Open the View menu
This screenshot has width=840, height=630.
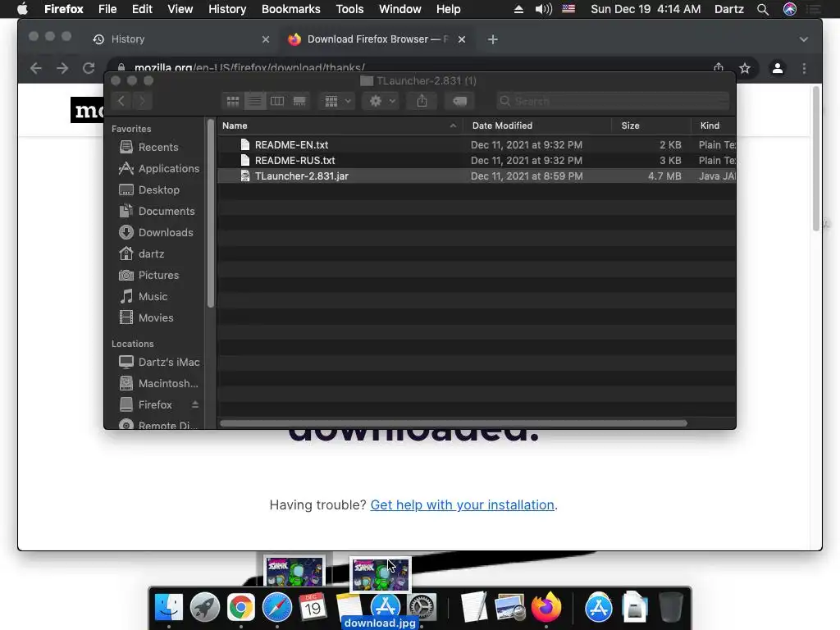tap(180, 9)
